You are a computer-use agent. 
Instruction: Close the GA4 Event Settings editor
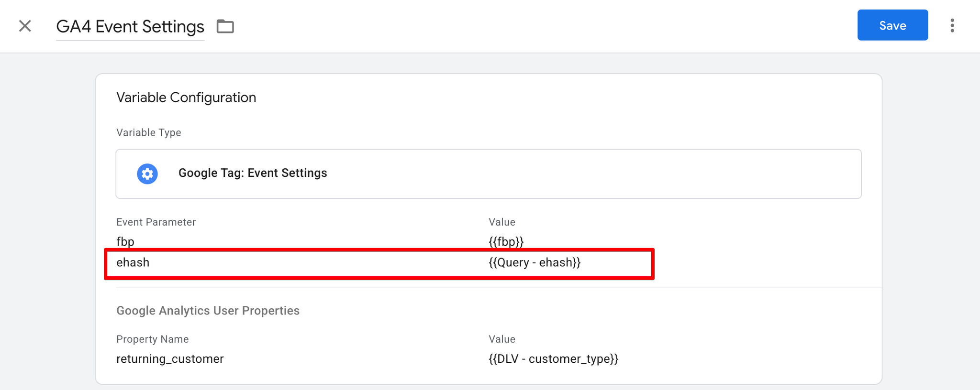click(25, 26)
